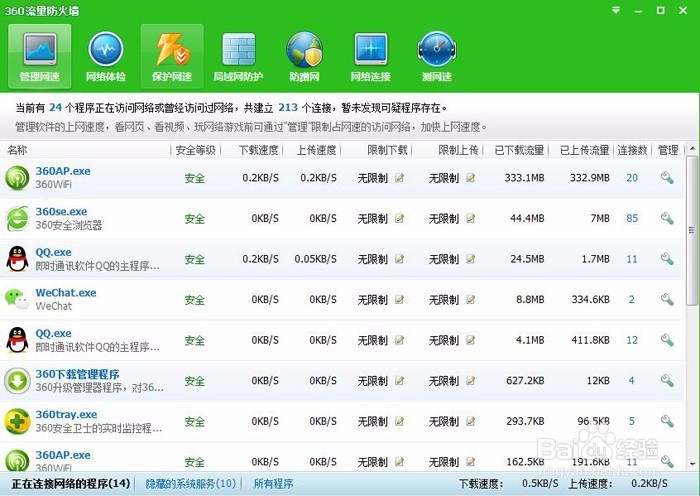
Task: Select the 保护网速 lightning shield icon
Action: coord(172,56)
